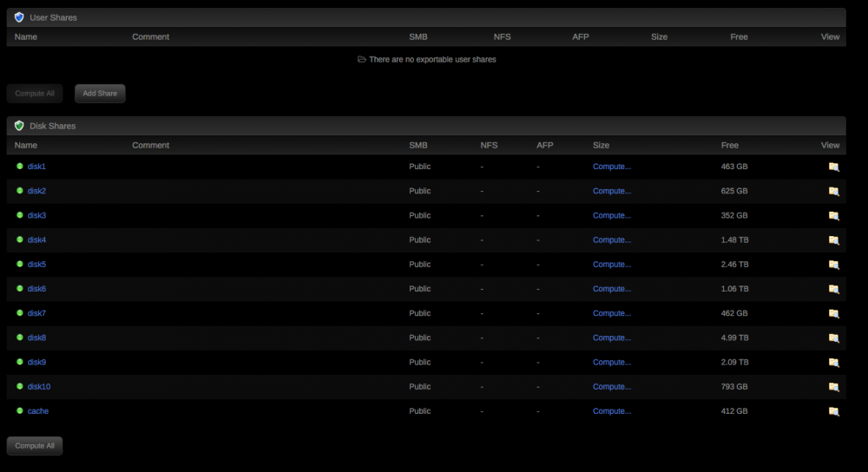
Task: Click the User Shares section title
Action: (x=53, y=17)
